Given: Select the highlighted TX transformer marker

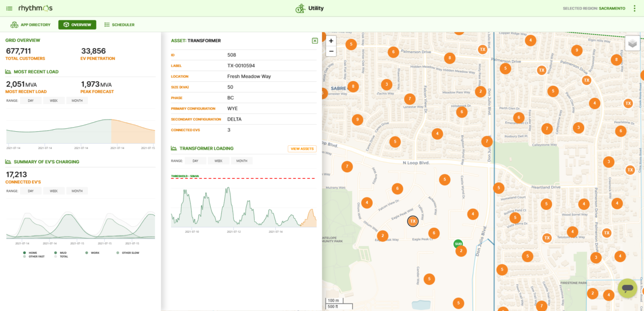Looking at the screenshot, I should (413, 221).
